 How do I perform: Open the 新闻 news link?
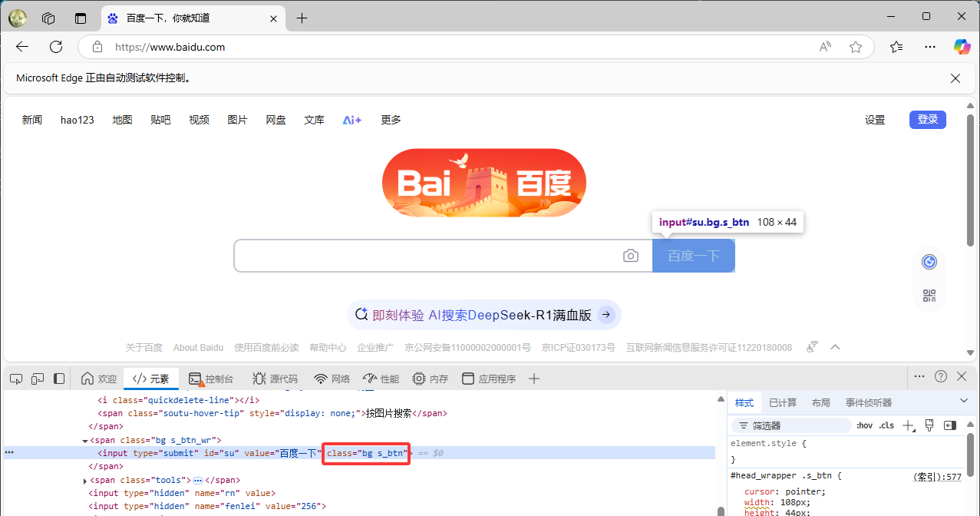[x=32, y=120]
